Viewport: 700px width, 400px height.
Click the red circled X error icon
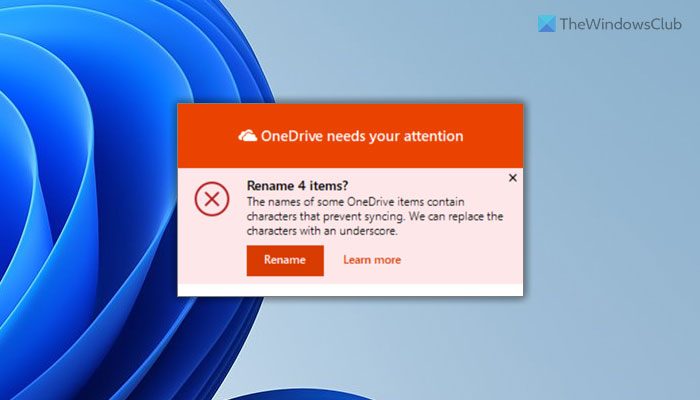click(x=212, y=199)
